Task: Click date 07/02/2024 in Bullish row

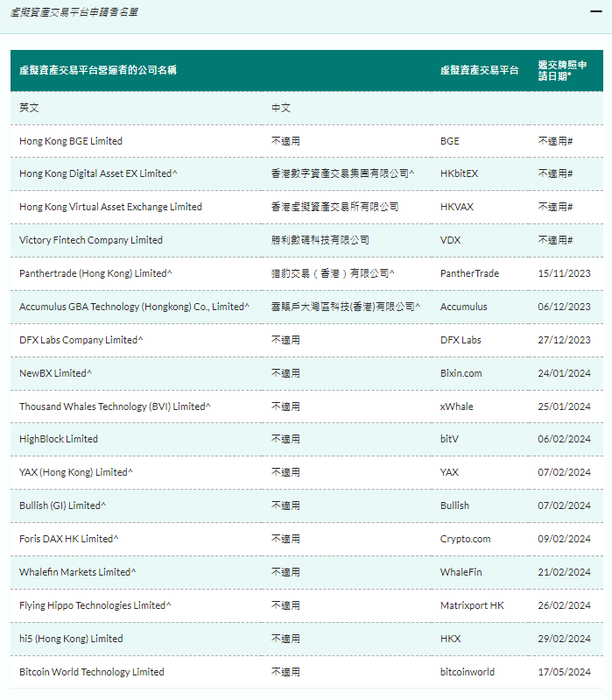Action: pos(564,506)
